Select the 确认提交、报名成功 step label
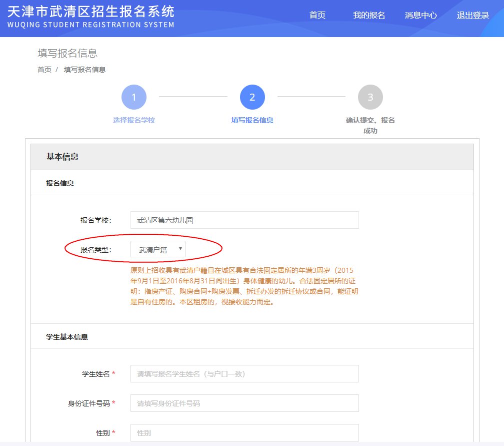 pos(370,125)
